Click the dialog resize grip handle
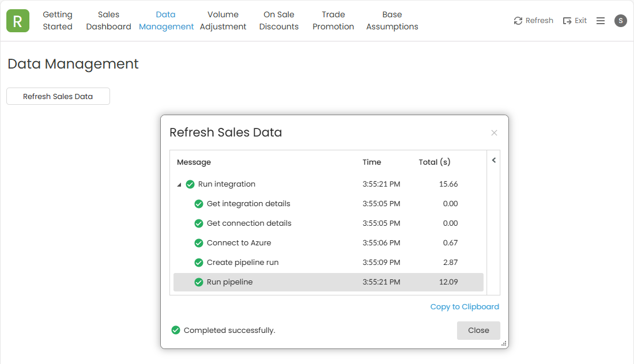The image size is (634, 364). [504, 344]
